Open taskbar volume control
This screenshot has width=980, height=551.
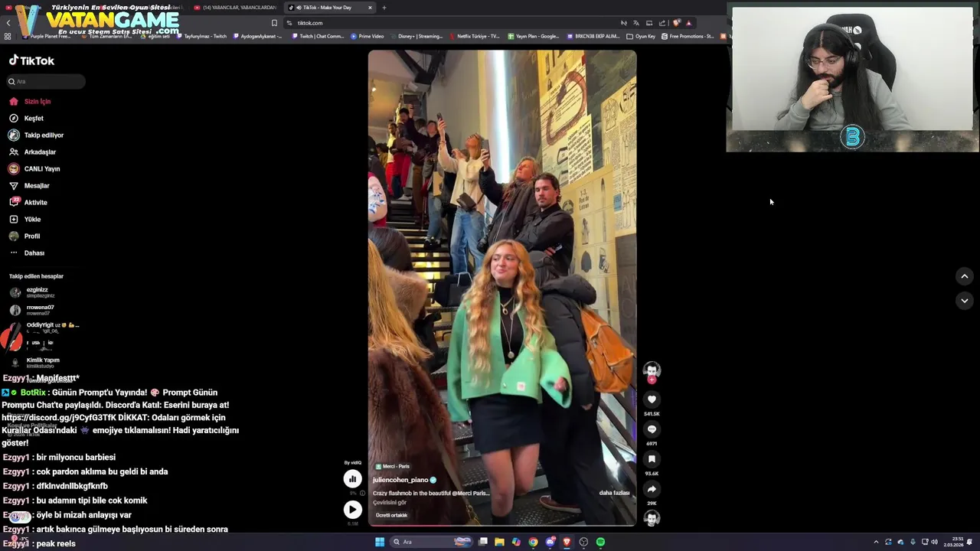[x=935, y=542]
